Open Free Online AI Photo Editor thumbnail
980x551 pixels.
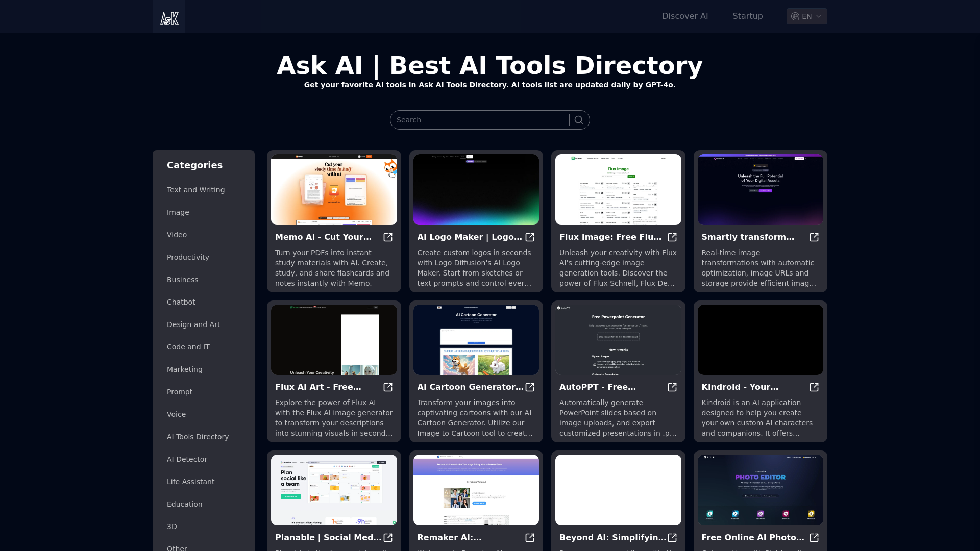[x=760, y=490]
